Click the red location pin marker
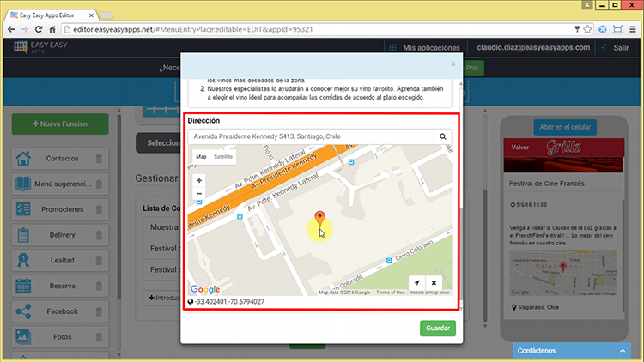Viewport: 644px width, 362px height. click(319, 219)
